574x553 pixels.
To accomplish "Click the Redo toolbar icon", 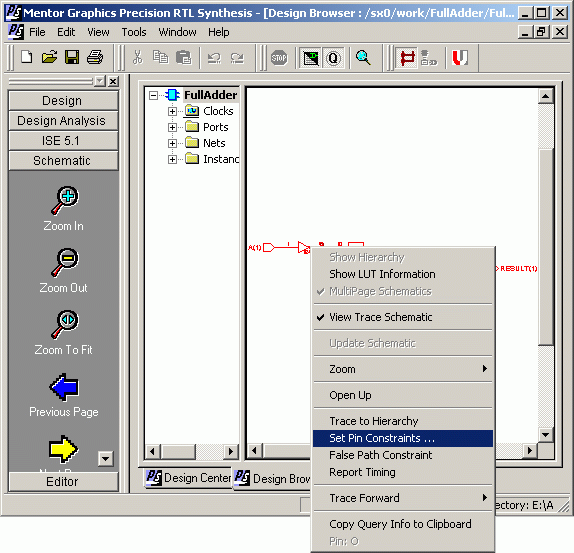I will 237,58.
